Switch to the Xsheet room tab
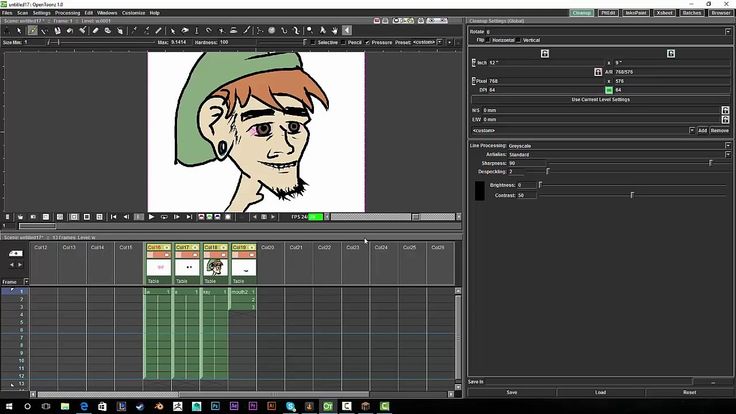This screenshot has height=414, width=736. 662,13
